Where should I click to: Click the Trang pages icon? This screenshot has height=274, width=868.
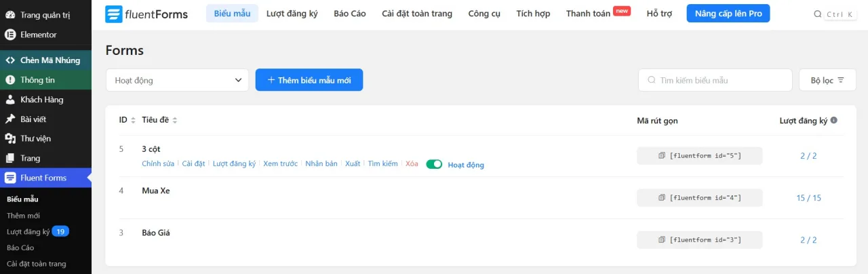(10, 158)
